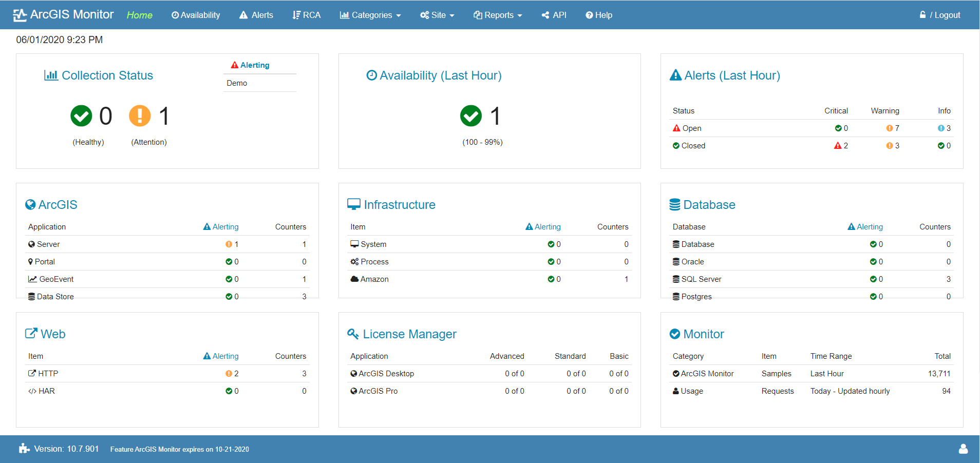
Task: Open the Help page
Action: tap(599, 15)
